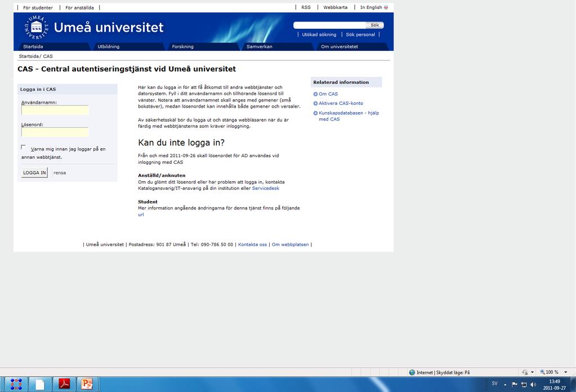Image resolution: width=576 pixels, height=392 pixels.
Task: Click the Umeå universitet seal logo
Action: point(37,27)
